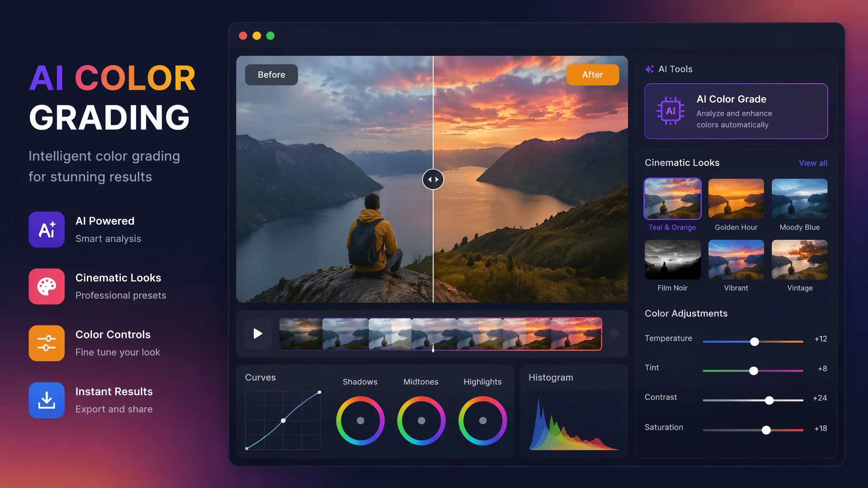This screenshot has height=488, width=868.
Task: Click the yellow minimize window dot
Action: click(257, 36)
